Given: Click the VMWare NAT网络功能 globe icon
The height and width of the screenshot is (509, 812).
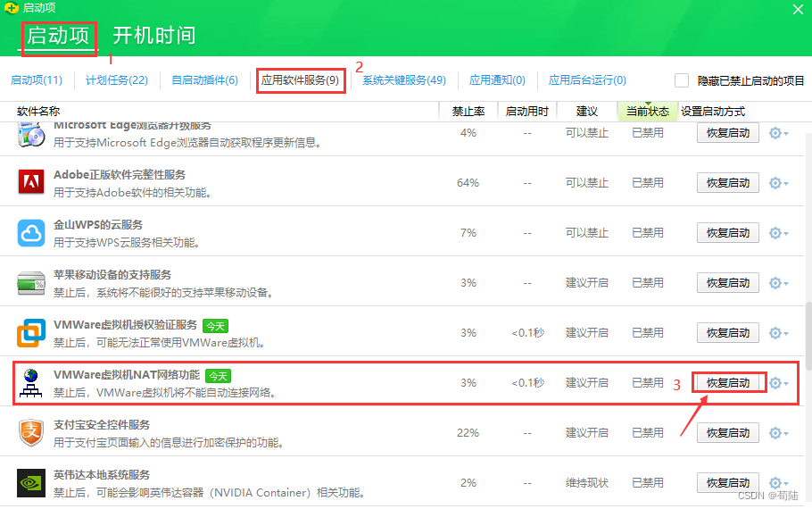Looking at the screenshot, I should (31, 383).
